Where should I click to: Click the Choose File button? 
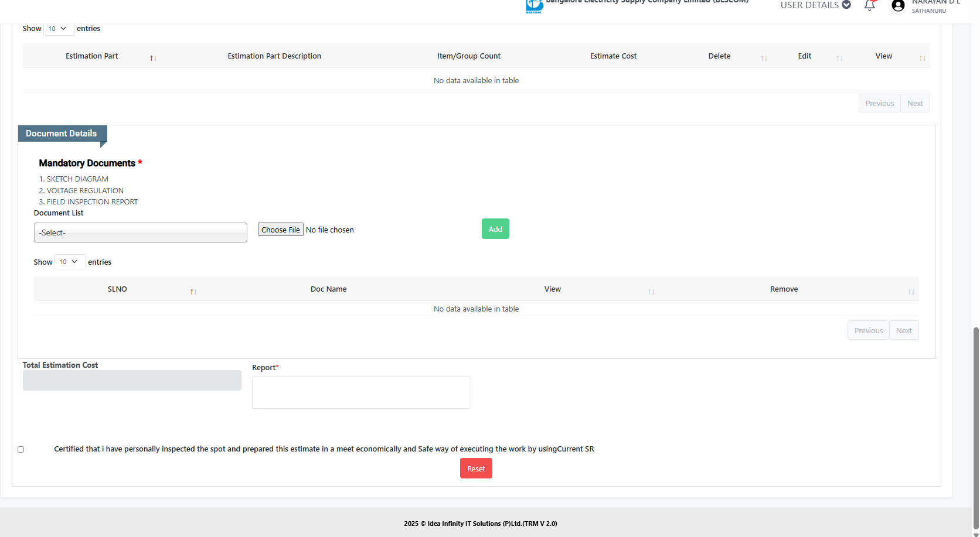point(281,230)
